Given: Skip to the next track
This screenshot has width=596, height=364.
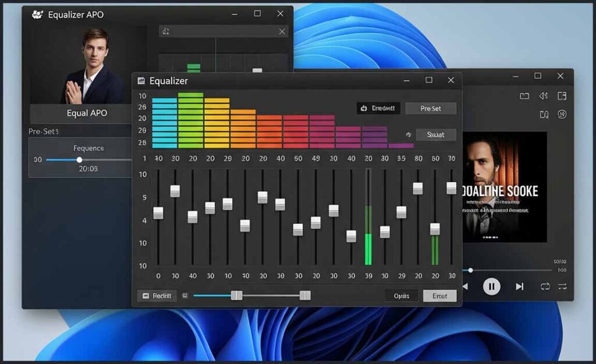Looking at the screenshot, I should coord(520,286).
